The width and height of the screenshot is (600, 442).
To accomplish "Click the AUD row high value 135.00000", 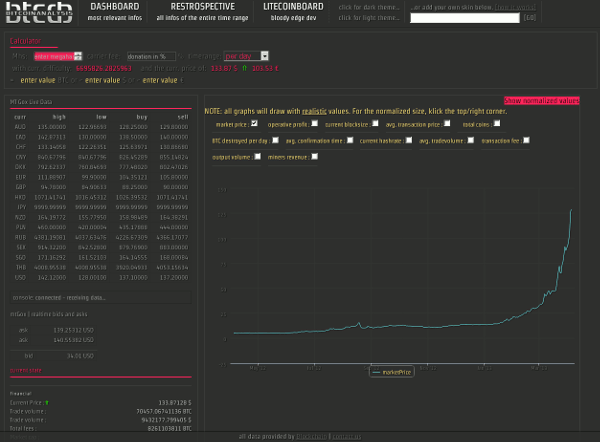I will [x=52, y=127].
